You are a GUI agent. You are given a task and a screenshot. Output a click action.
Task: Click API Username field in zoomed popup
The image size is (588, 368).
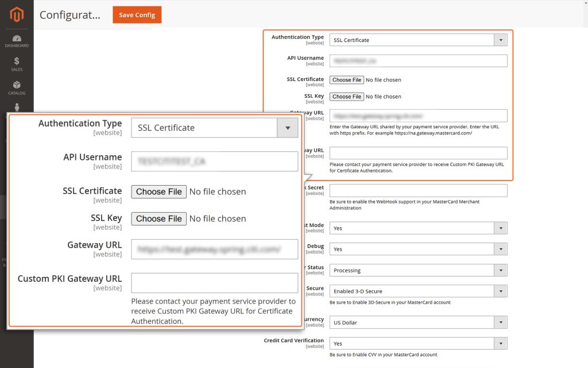tap(215, 162)
